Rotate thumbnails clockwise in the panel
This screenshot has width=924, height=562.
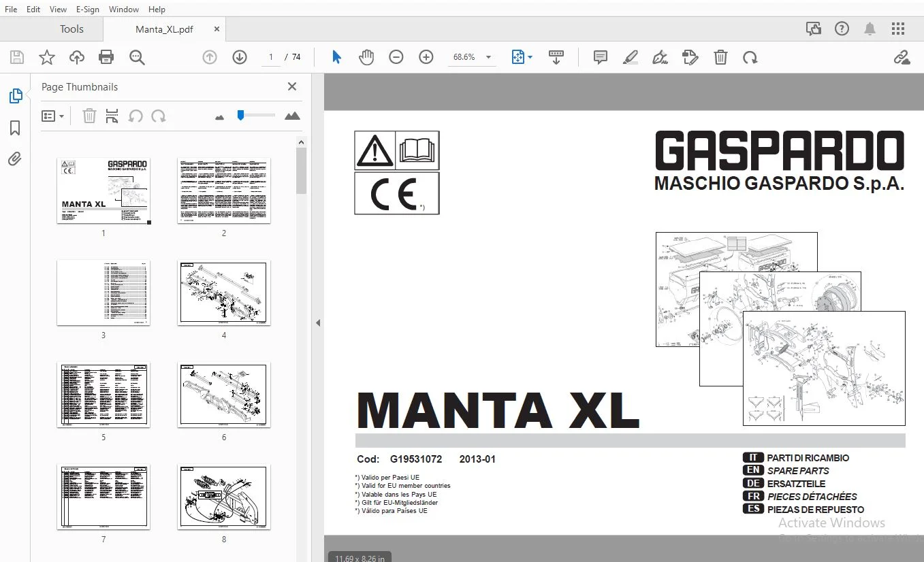[x=159, y=116]
